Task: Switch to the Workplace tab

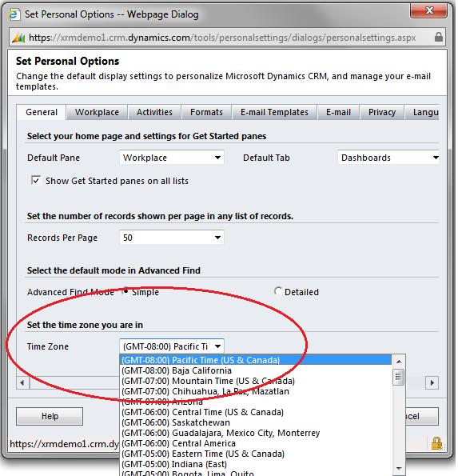Action: pos(97,112)
